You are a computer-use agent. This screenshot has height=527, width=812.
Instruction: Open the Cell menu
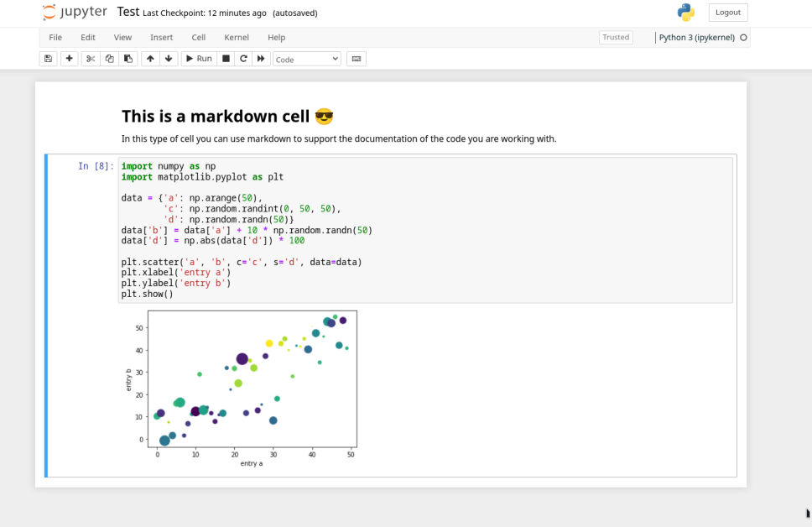(x=198, y=37)
